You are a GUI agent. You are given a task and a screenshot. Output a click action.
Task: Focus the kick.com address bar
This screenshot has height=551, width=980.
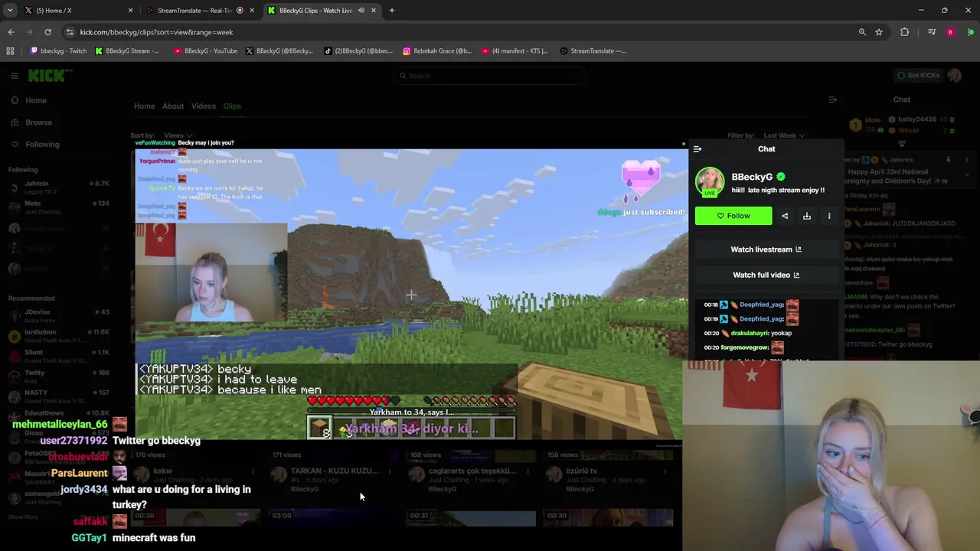pyautogui.click(x=459, y=32)
